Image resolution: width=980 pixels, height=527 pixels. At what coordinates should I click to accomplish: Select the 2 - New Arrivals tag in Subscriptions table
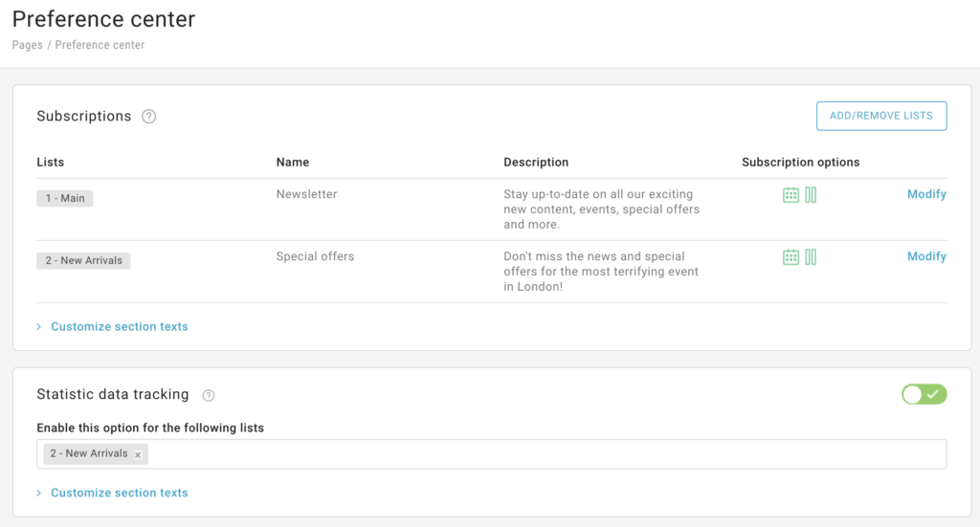(83, 260)
